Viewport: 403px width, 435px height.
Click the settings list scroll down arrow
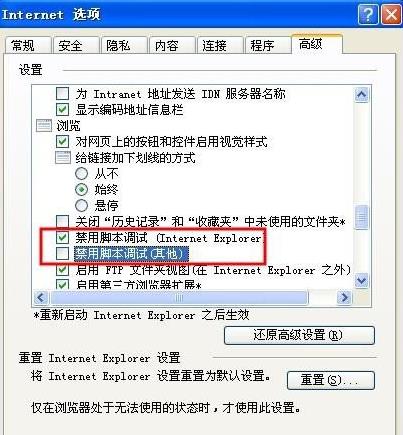361,281
